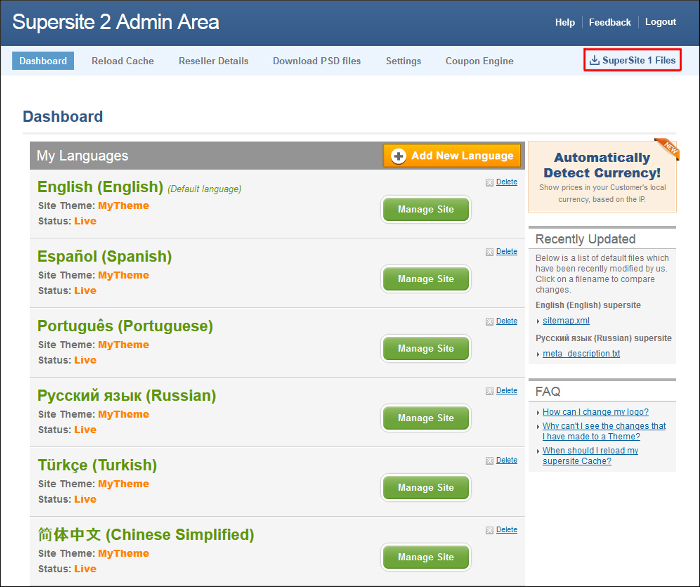
Task: Click the delete icon for Turkish row
Action: [x=490, y=460]
